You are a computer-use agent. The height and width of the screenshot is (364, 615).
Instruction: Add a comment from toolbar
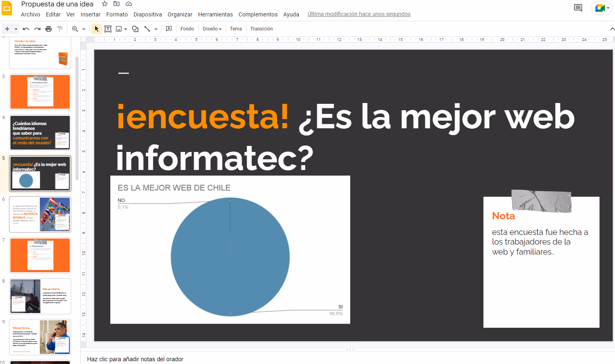click(169, 29)
